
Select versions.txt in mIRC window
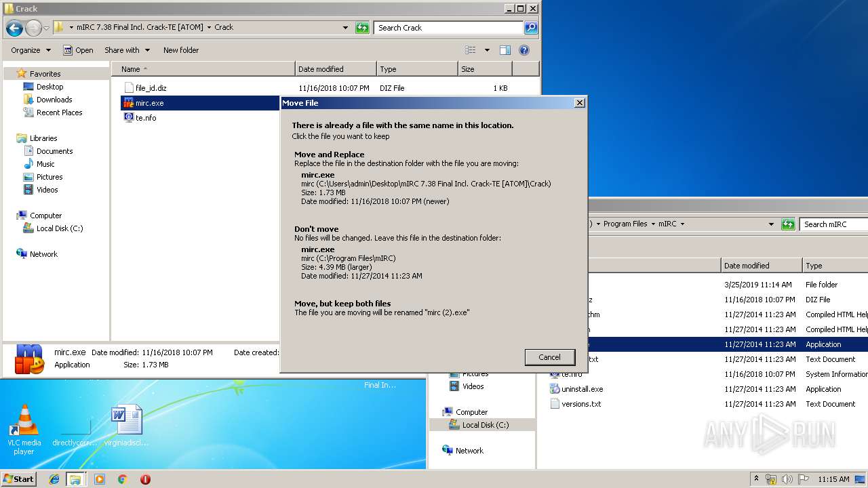pos(574,404)
